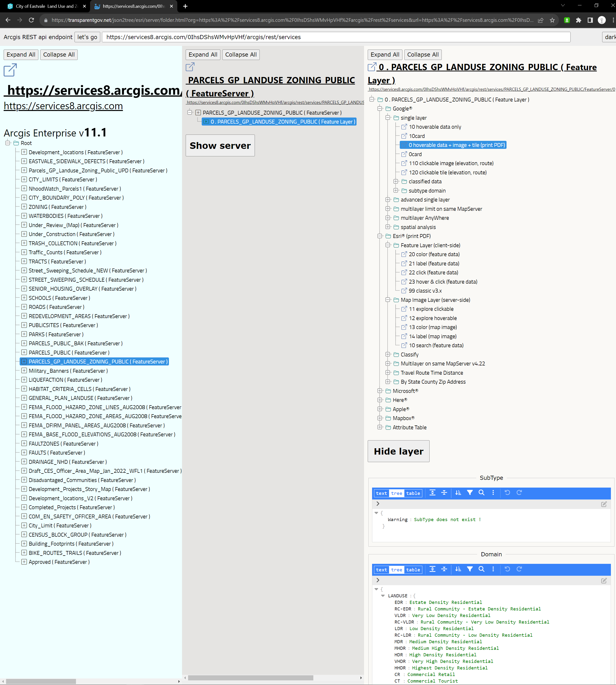Click collapse-all icon in Domain editor toolbar
Image resolution: width=616 pixels, height=685 pixels.
(444, 569)
